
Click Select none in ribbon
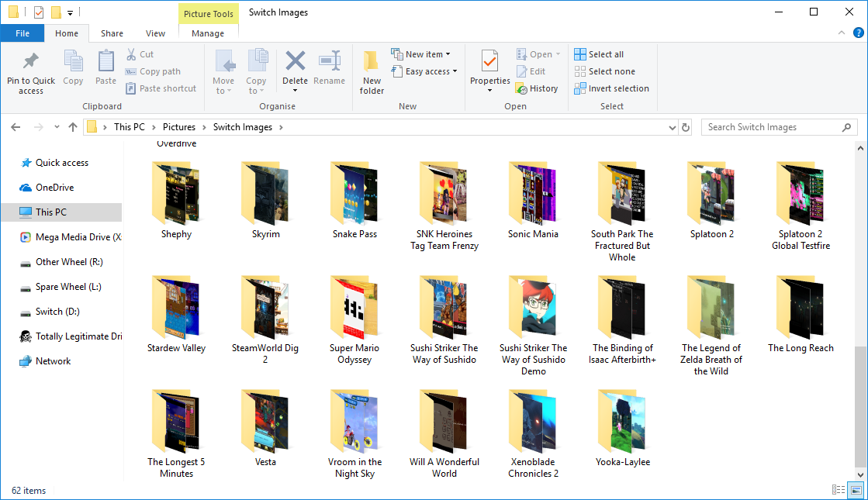[x=604, y=71]
